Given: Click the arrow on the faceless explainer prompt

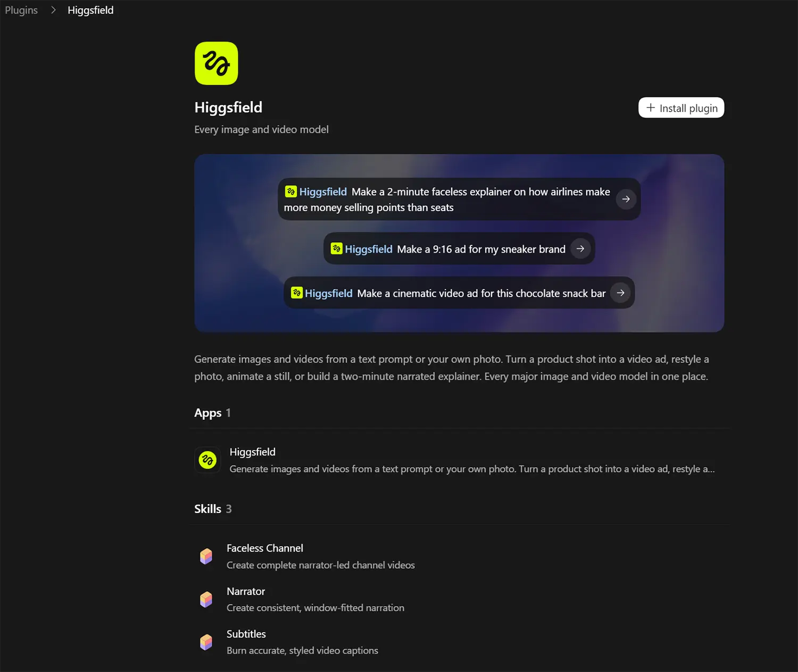Looking at the screenshot, I should (626, 199).
